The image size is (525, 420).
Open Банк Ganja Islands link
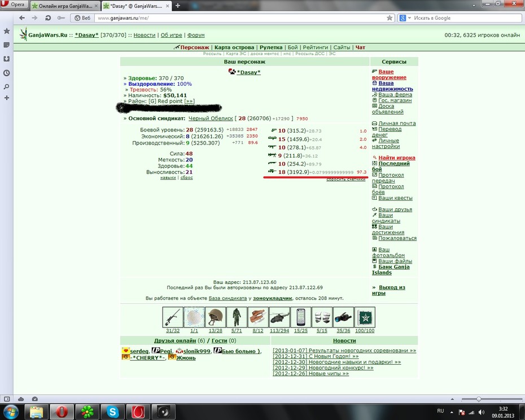pos(391,270)
